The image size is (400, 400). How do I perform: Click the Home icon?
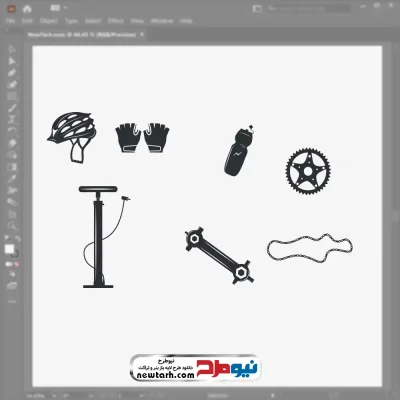[27, 9]
